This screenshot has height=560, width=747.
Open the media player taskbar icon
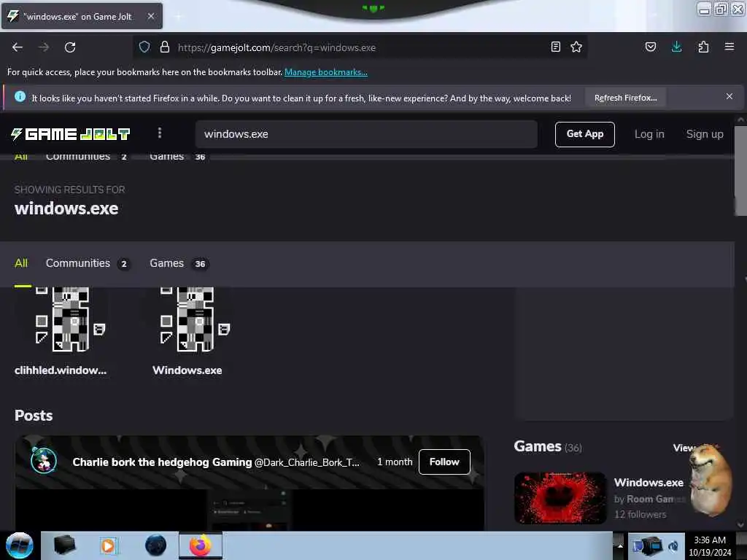(109, 545)
